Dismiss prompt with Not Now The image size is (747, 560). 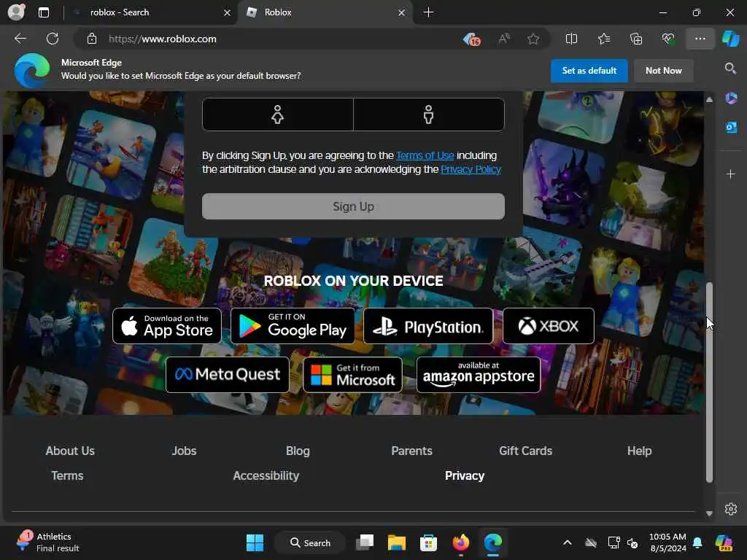coord(663,71)
